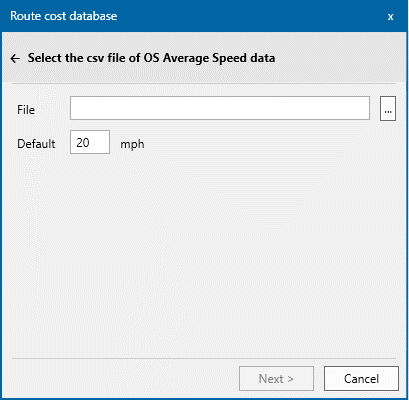
Task: Browse for the OS Average Speed csv
Action: 388,109
